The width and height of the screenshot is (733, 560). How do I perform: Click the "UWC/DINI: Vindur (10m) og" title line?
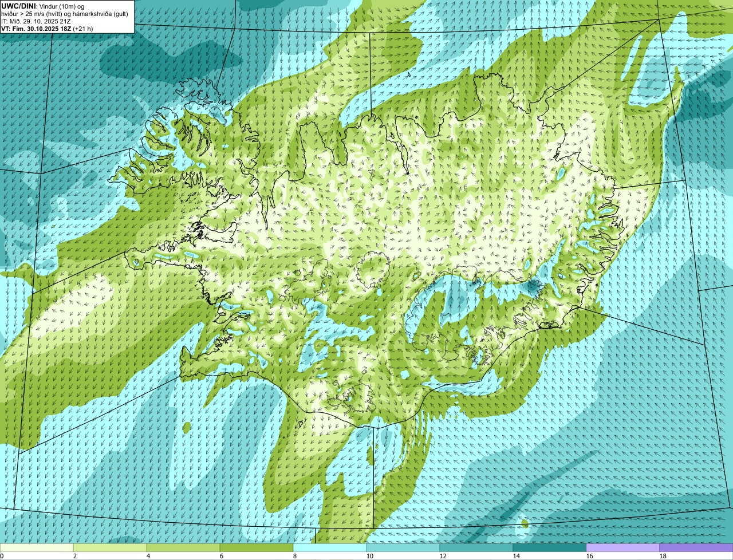[43, 6]
